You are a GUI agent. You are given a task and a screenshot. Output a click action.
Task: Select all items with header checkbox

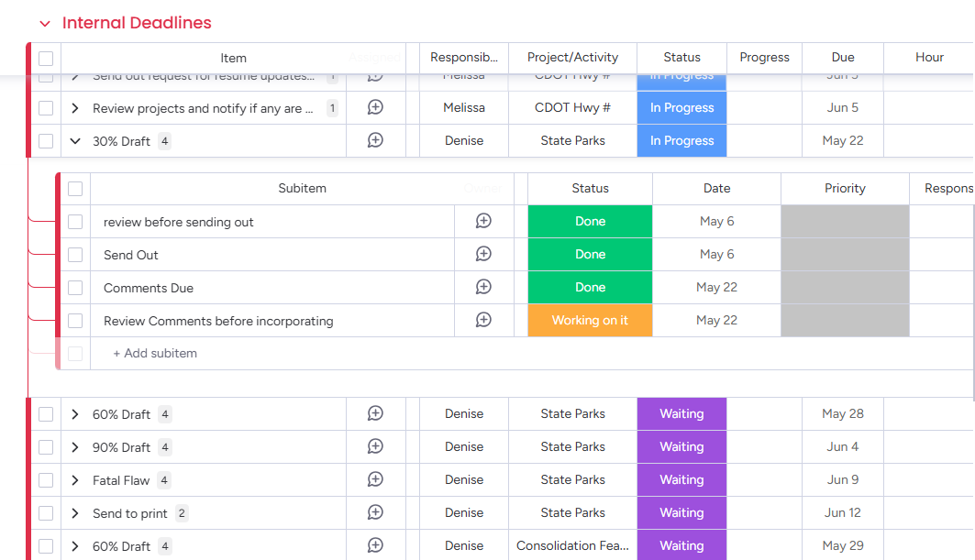click(x=46, y=59)
